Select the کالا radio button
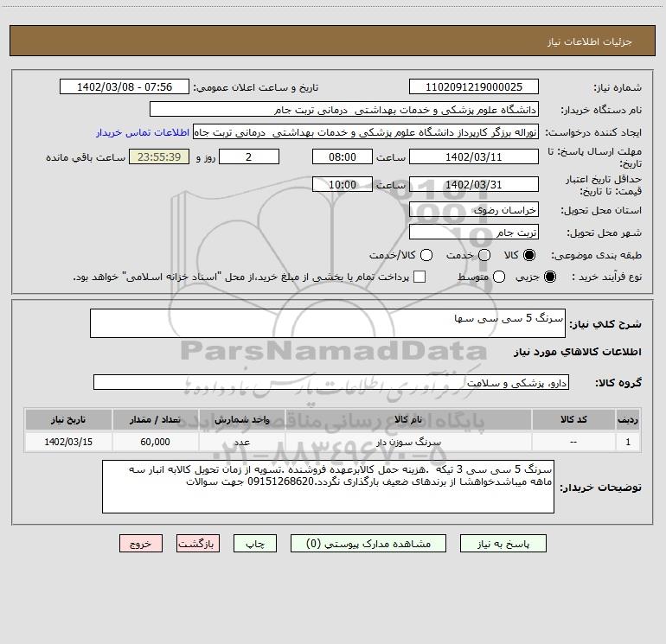 [529, 255]
